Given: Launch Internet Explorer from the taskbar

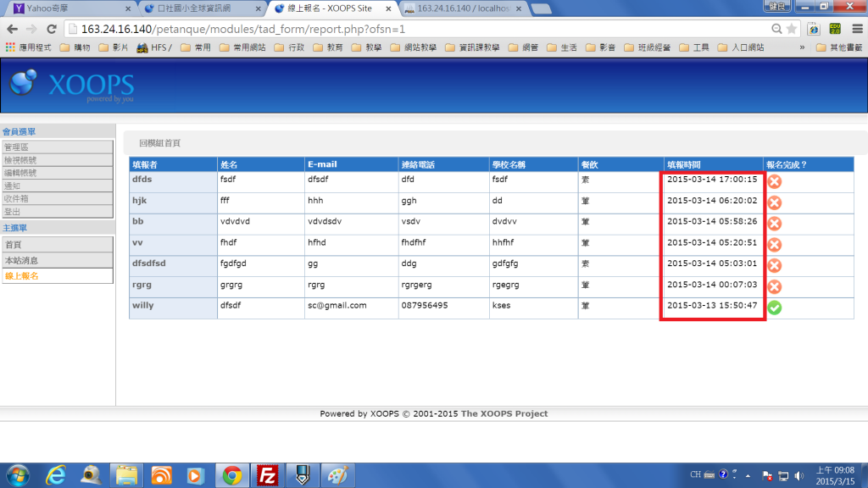Looking at the screenshot, I should [55, 475].
